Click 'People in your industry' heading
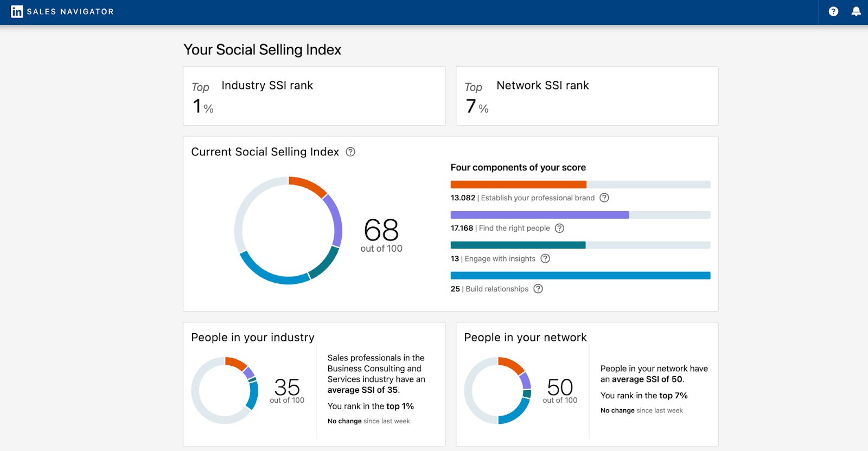This screenshot has height=451, width=868. [x=253, y=338]
